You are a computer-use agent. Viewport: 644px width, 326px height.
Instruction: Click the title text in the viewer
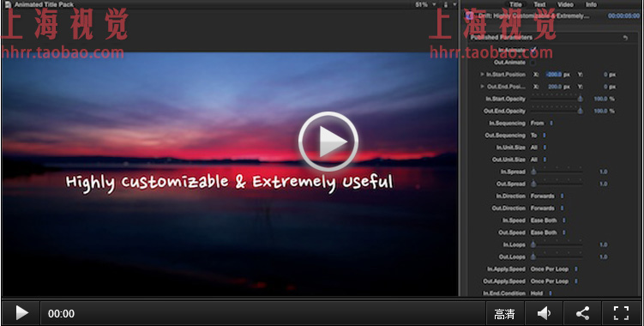[x=229, y=183]
